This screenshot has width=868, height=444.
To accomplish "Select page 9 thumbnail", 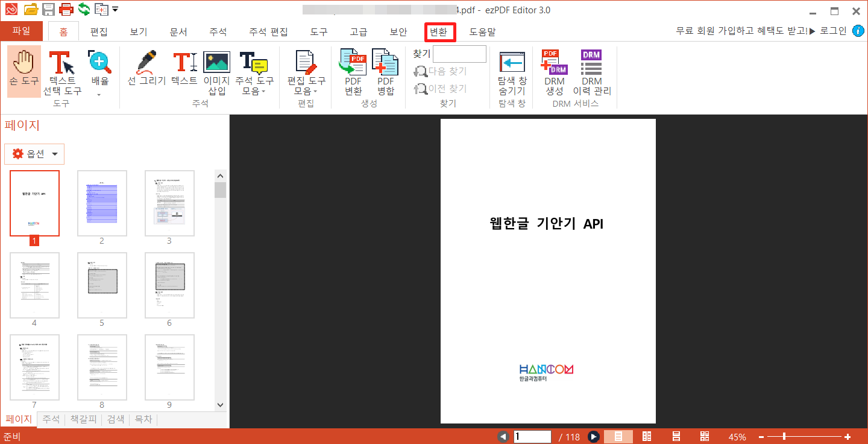I will [169, 367].
